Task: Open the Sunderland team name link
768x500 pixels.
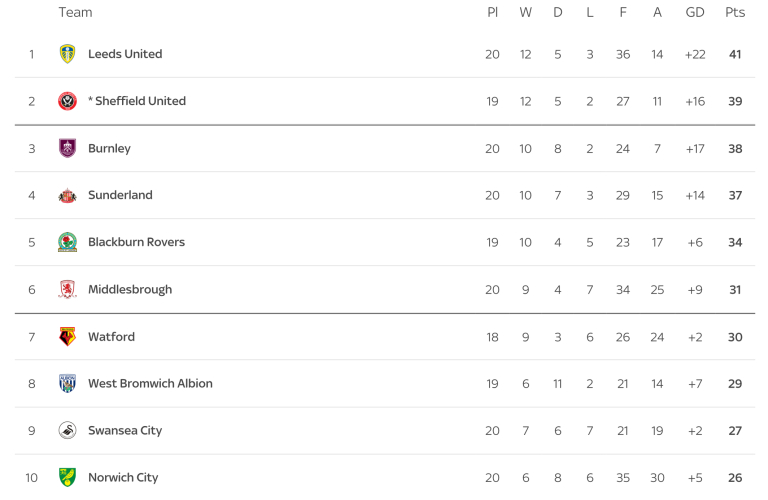Action: pyautogui.click(x=120, y=195)
